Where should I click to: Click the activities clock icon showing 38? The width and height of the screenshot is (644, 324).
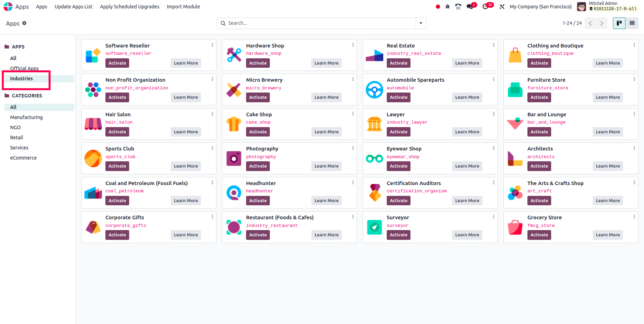[x=485, y=6]
